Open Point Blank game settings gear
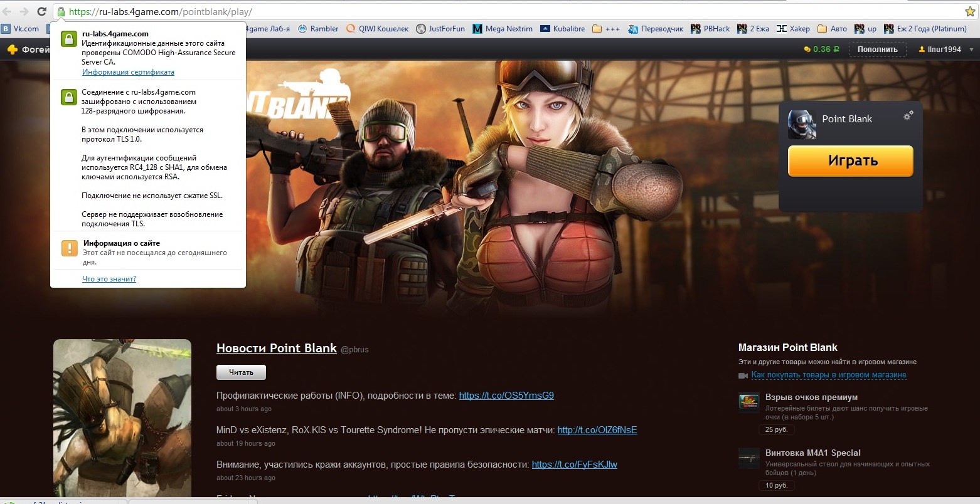 click(x=908, y=116)
